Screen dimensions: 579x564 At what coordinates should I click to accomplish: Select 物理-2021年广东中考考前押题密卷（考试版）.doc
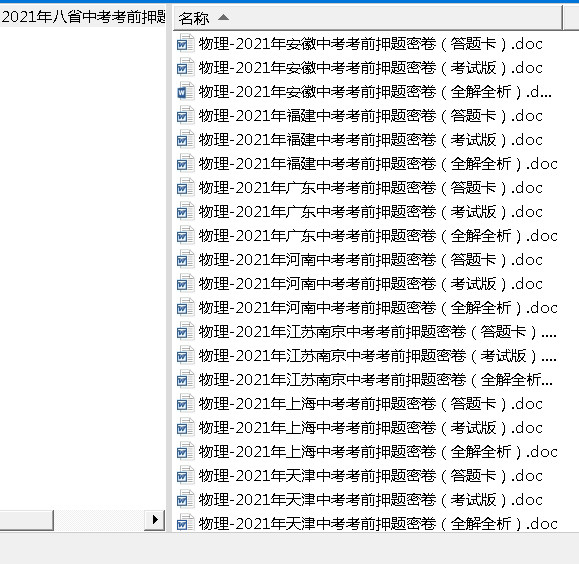371,212
